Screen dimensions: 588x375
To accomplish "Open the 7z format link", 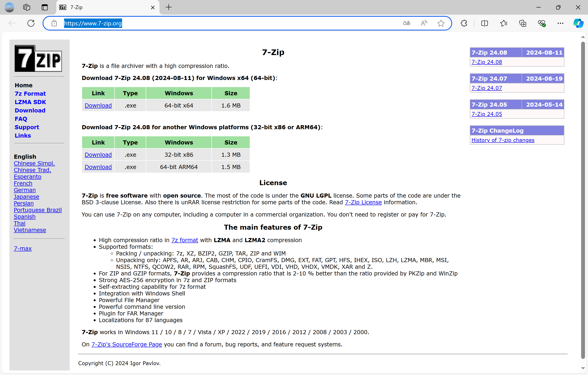I will 185,240.
